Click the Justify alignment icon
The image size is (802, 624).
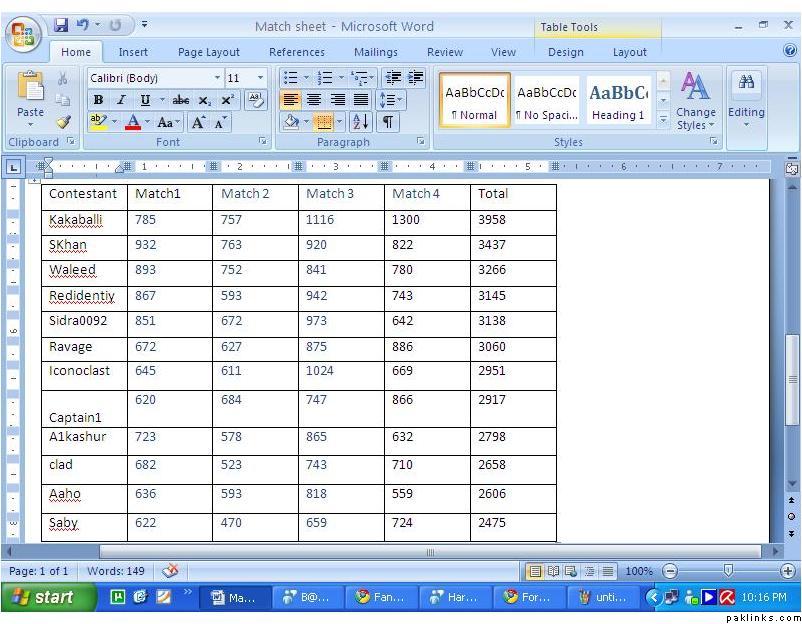point(361,100)
